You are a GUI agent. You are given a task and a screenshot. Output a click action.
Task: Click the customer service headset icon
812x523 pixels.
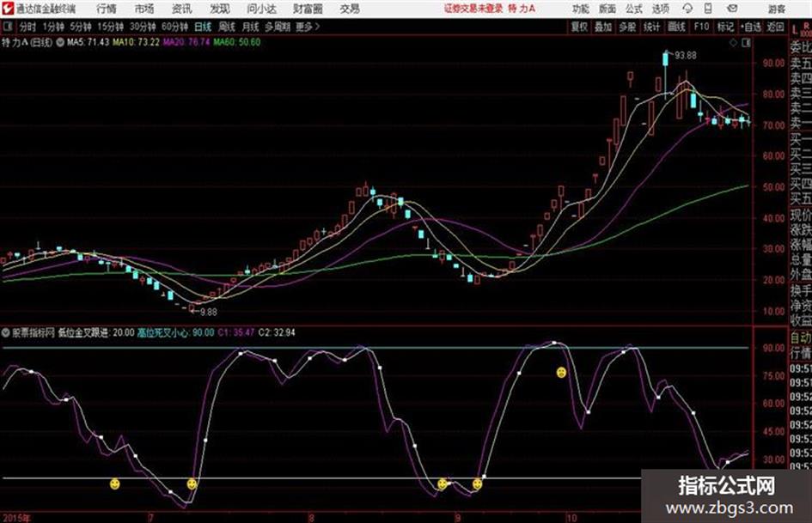coord(687,9)
